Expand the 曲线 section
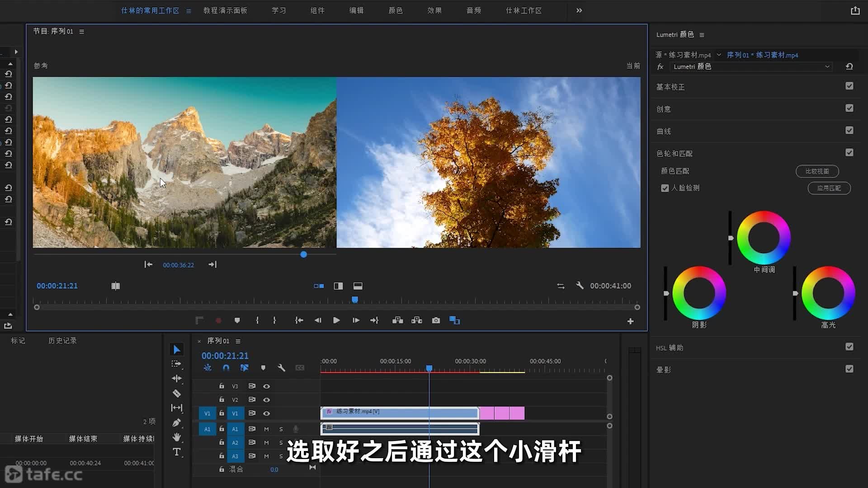The width and height of the screenshot is (868, 488). 664,131
